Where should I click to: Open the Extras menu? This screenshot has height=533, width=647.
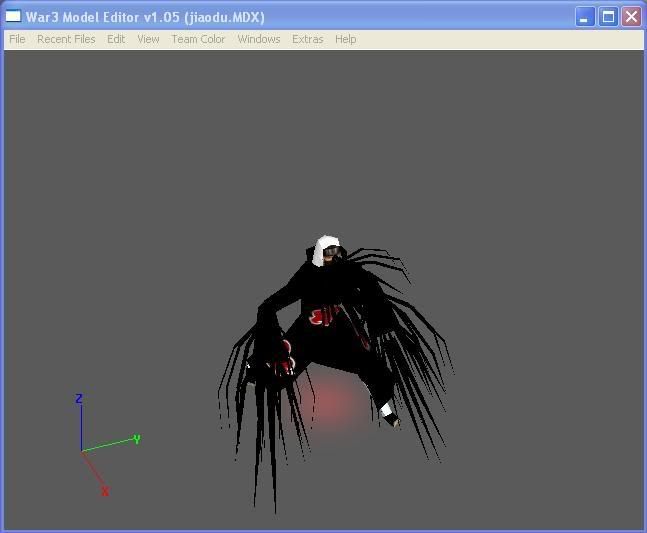click(x=307, y=39)
